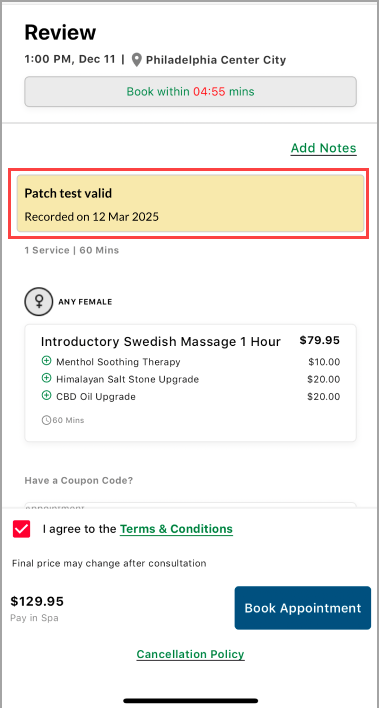
Task: Tap the clock icon near 60 Mins
Action: (x=46, y=420)
